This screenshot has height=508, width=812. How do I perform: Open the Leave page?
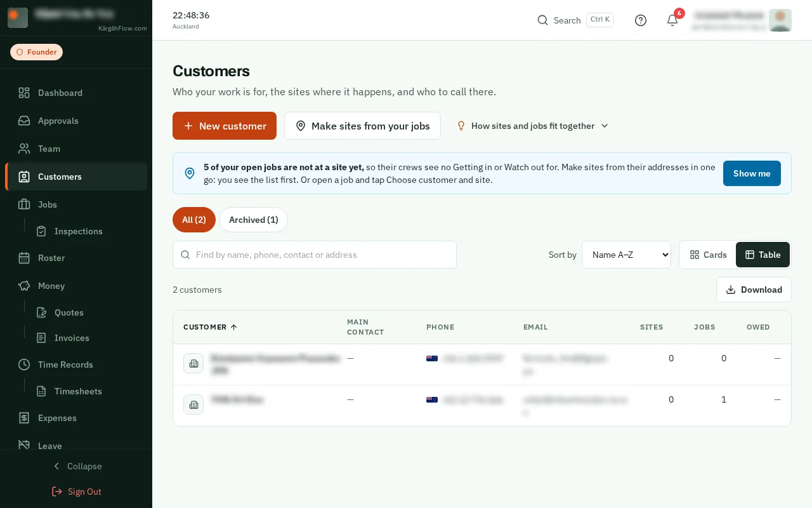(76, 444)
